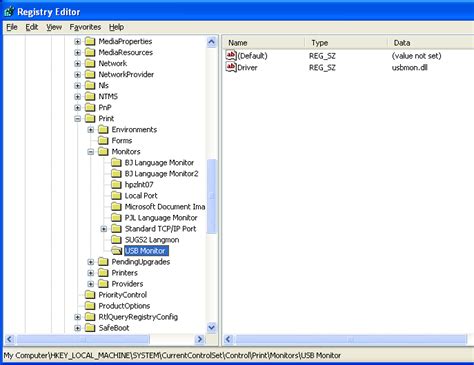The image size is (474, 365).
Task: Expand the MediaResources key
Action: (77, 53)
